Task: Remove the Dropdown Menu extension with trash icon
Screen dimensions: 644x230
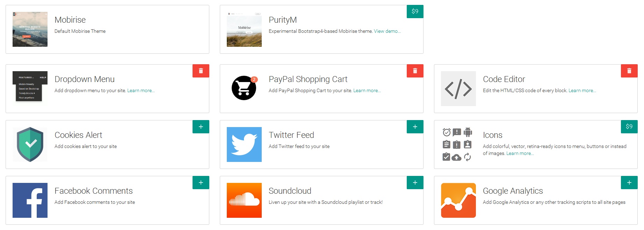Action: click(x=201, y=71)
